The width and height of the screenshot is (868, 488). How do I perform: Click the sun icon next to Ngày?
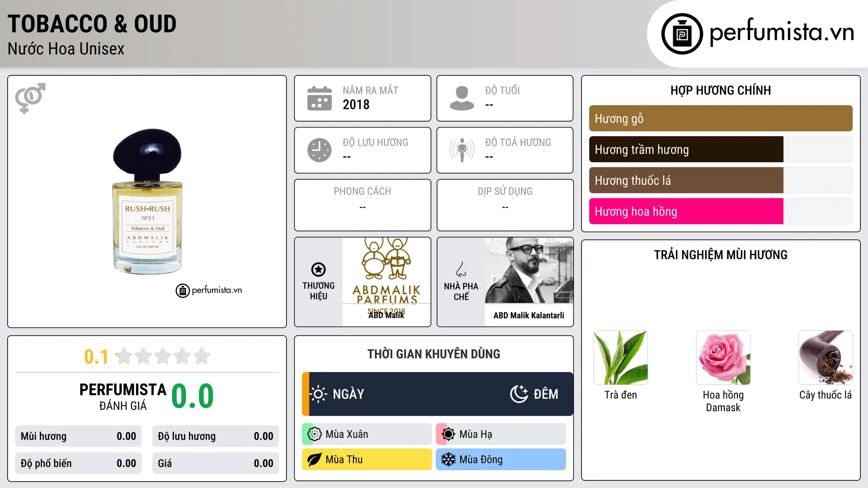[318, 394]
